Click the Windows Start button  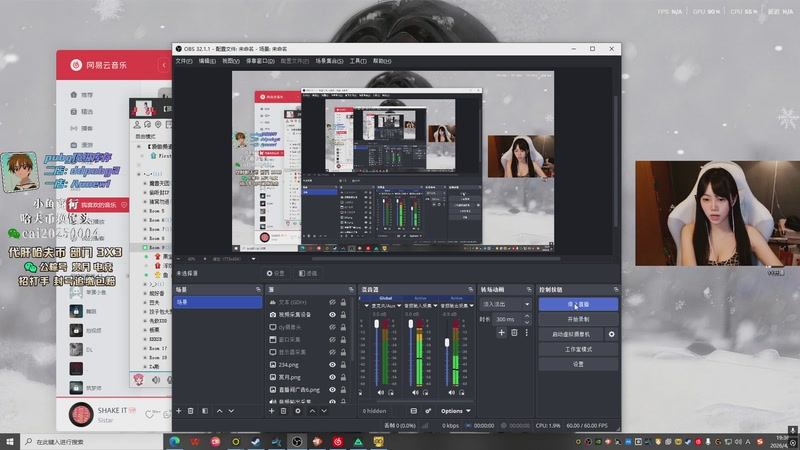click(x=10, y=441)
